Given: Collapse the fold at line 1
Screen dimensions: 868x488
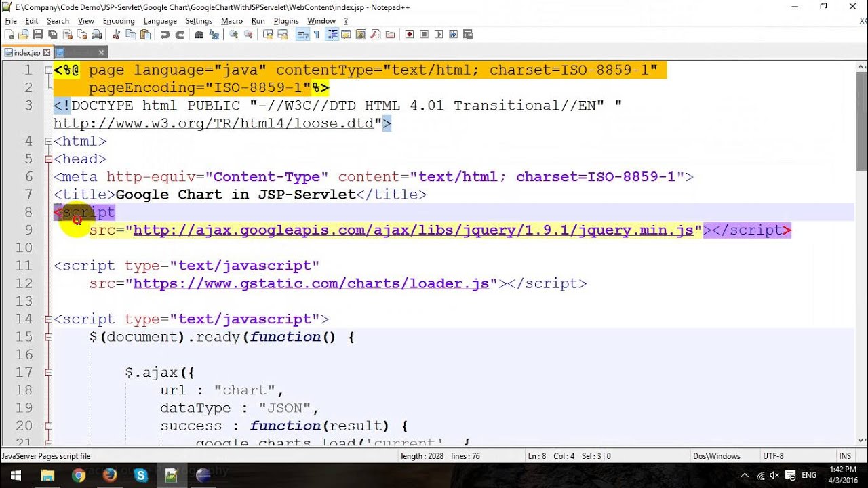Looking at the screenshot, I should pos(48,70).
